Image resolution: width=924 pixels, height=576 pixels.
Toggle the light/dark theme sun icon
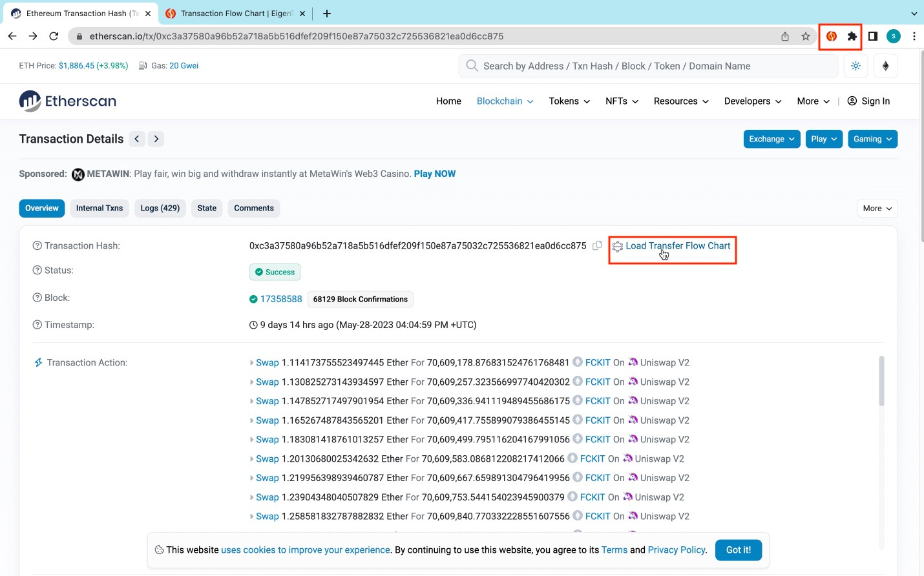(x=856, y=66)
